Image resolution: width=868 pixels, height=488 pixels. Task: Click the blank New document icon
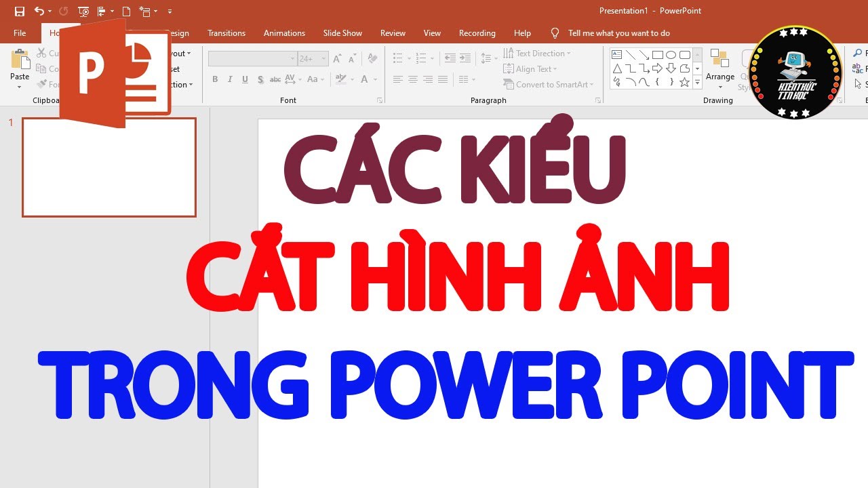pyautogui.click(x=126, y=12)
